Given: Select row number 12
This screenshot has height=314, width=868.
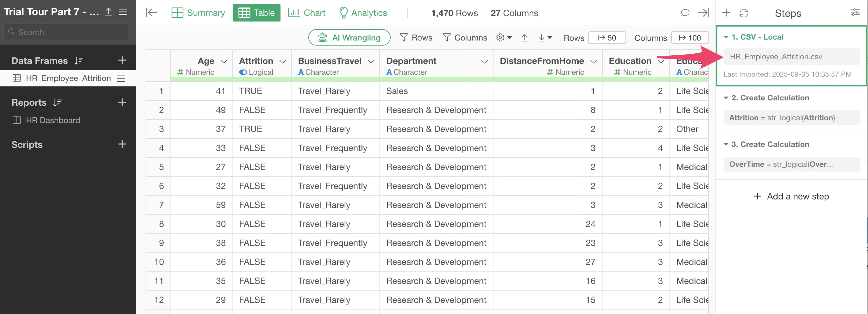Looking at the screenshot, I should 159,300.
